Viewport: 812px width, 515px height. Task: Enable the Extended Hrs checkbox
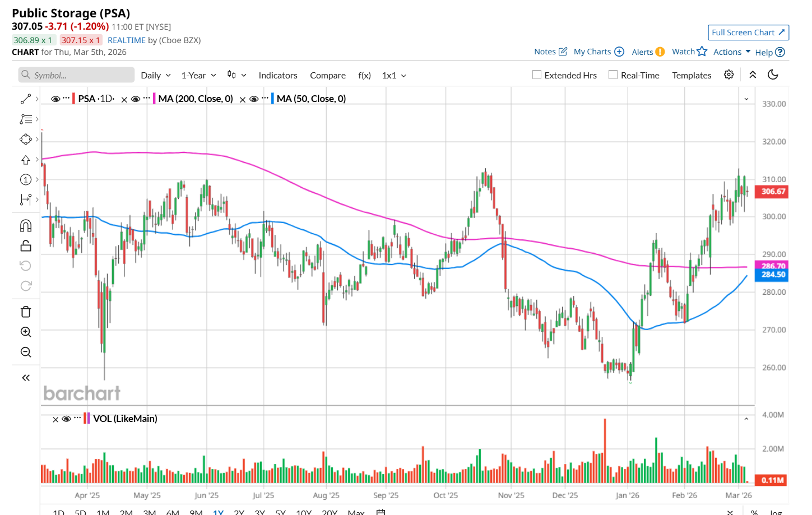(x=537, y=75)
